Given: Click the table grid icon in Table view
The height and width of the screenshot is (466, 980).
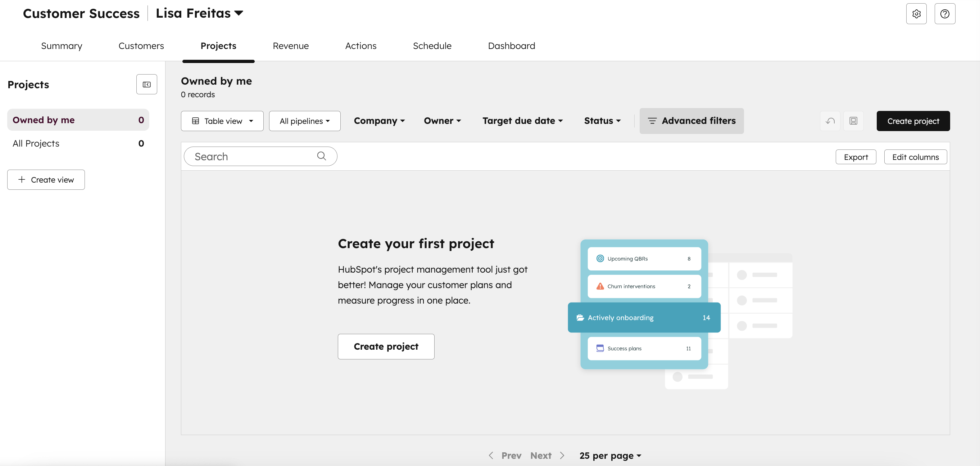Looking at the screenshot, I should pos(196,121).
